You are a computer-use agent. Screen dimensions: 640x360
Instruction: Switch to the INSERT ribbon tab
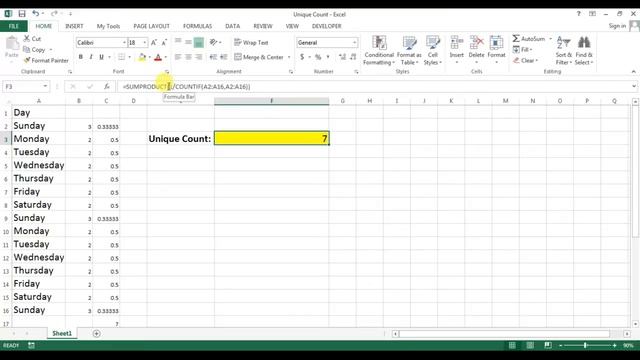click(74, 26)
